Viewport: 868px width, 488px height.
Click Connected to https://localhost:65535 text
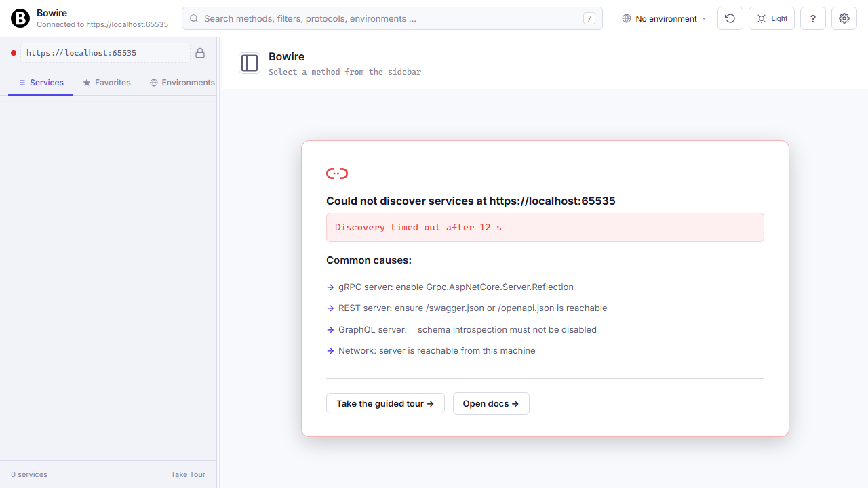tap(102, 24)
